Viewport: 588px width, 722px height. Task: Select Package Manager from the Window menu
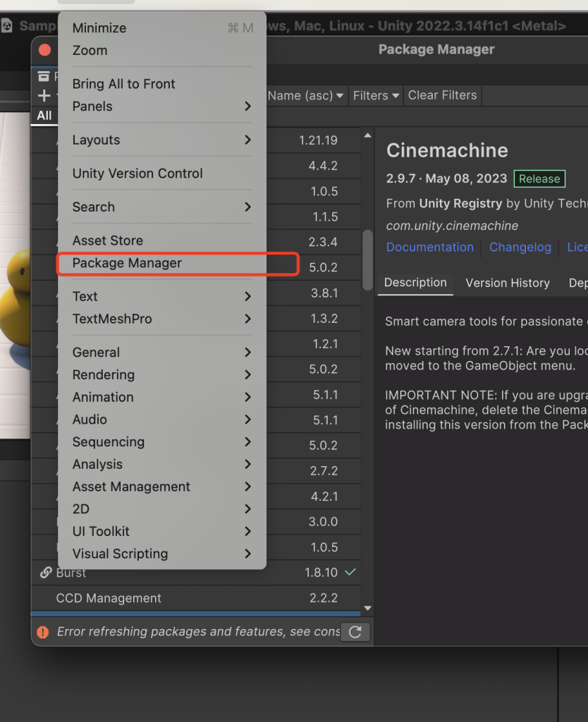[127, 263]
